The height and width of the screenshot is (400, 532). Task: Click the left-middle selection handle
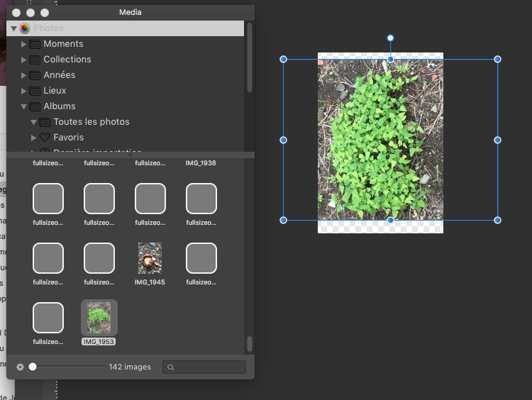(x=283, y=140)
